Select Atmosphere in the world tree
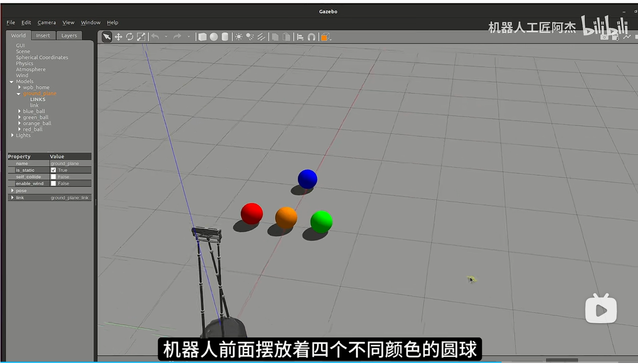The height and width of the screenshot is (364, 638). pos(31,70)
